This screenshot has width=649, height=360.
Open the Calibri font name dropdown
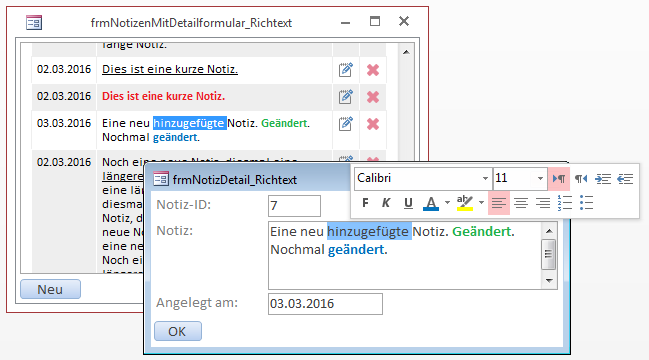click(485, 179)
